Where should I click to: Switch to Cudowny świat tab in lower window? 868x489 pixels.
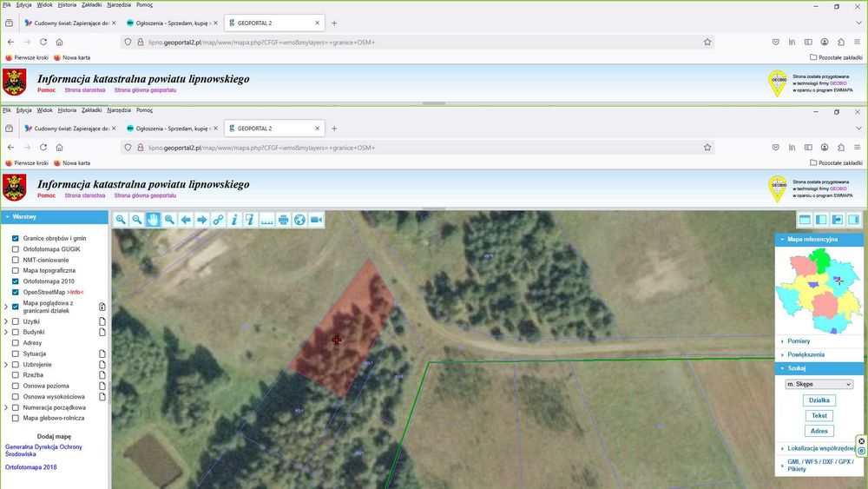[x=69, y=129]
